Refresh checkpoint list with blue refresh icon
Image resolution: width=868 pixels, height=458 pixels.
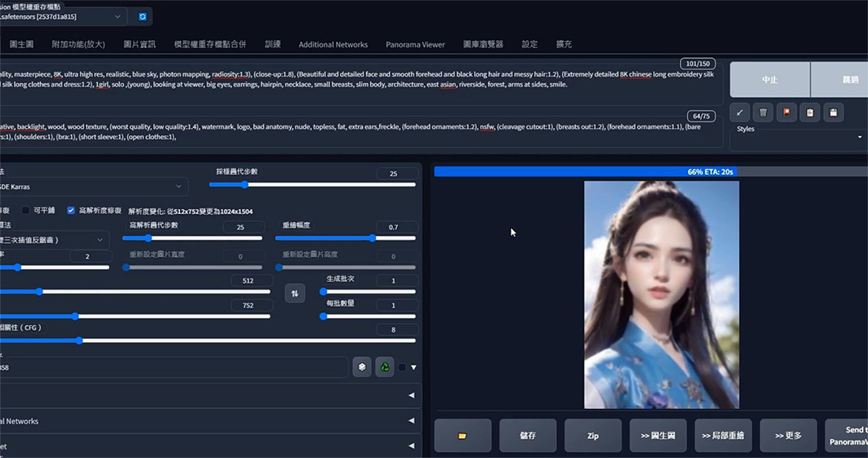coord(142,16)
